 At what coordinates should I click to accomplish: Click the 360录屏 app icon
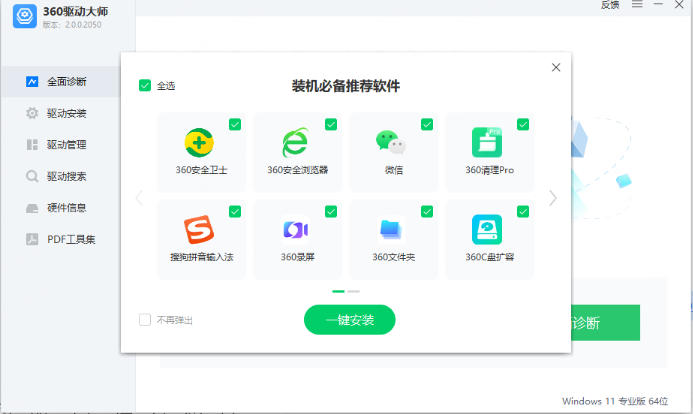pos(295,230)
